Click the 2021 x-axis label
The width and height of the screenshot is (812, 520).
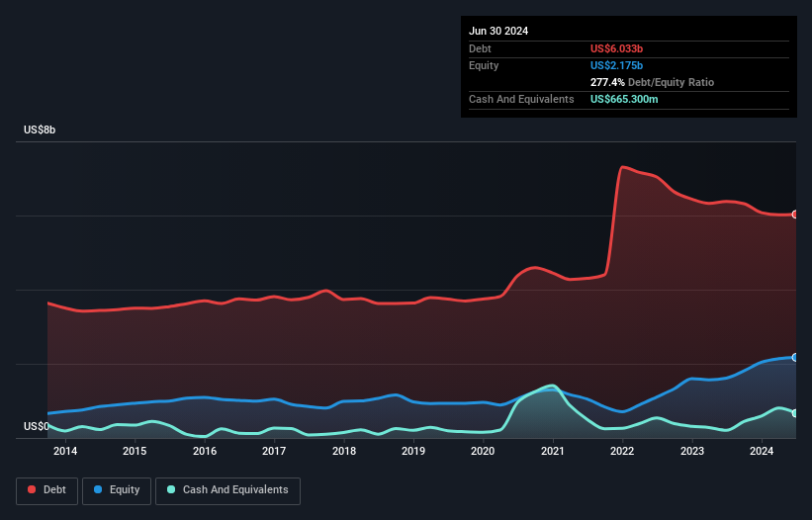click(x=553, y=451)
